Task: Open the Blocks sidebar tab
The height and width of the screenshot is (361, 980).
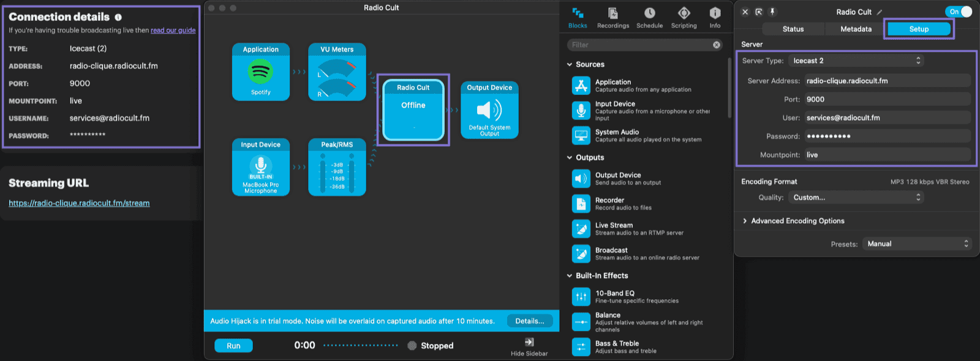Action: click(x=578, y=18)
